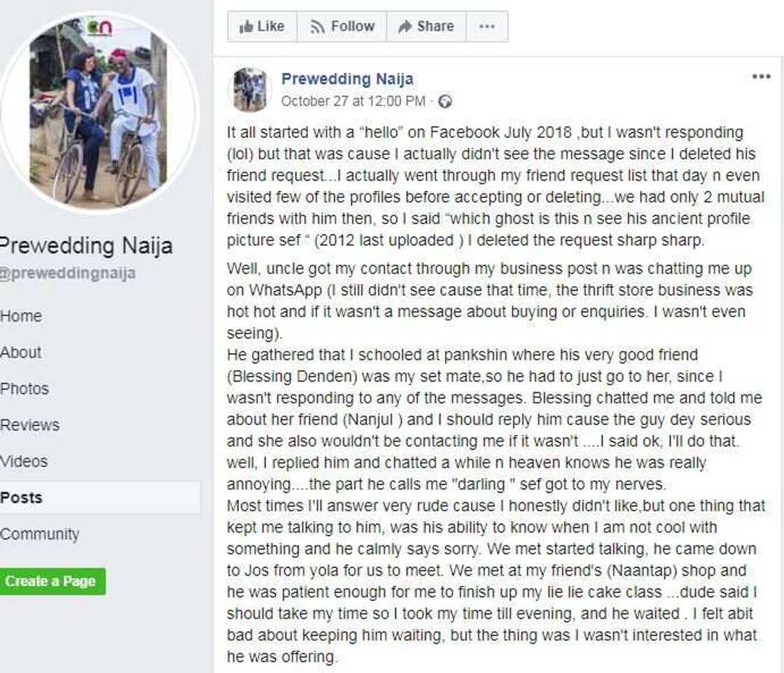Screen dimensions: 784x673
Task: Click the Prewedding Naija post author name
Action: tap(346, 78)
